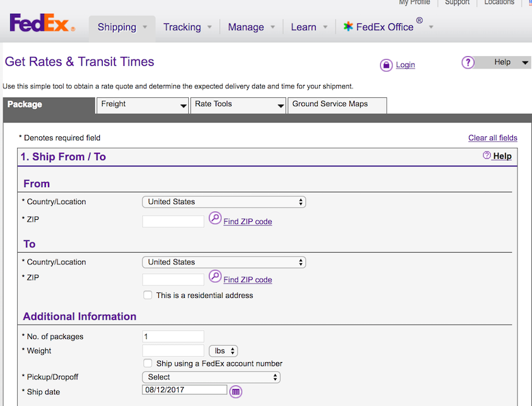Switch to Ground Service Maps tab
532x406 pixels.
click(x=337, y=105)
